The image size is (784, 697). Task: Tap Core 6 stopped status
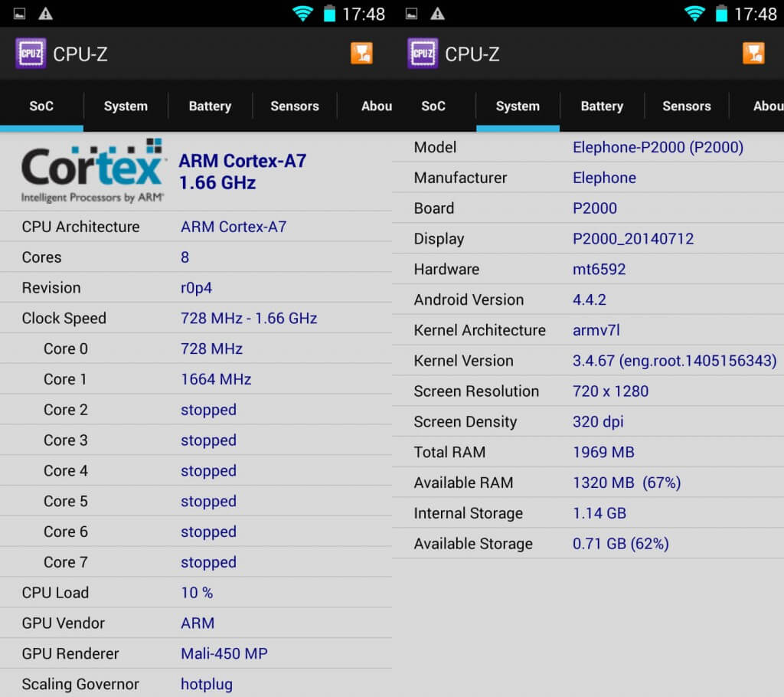coord(208,532)
